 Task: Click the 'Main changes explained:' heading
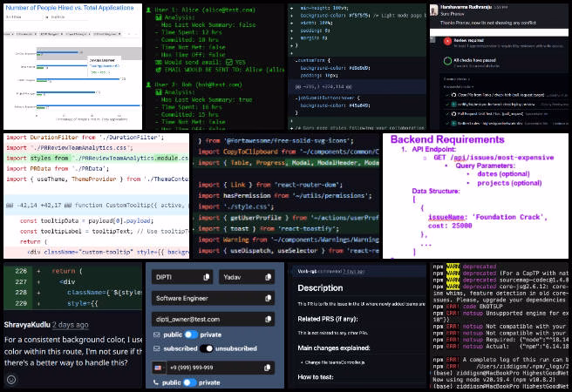pyautogui.click(x=334, y=348)
